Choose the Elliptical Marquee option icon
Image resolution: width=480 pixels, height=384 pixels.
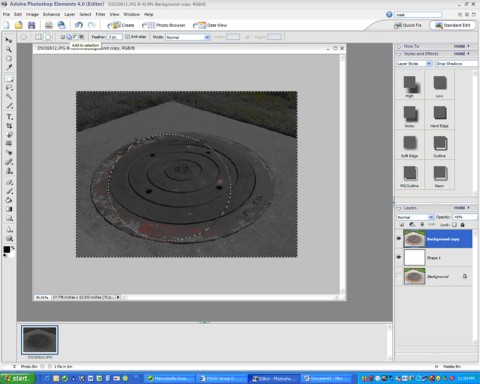point(48,37)
